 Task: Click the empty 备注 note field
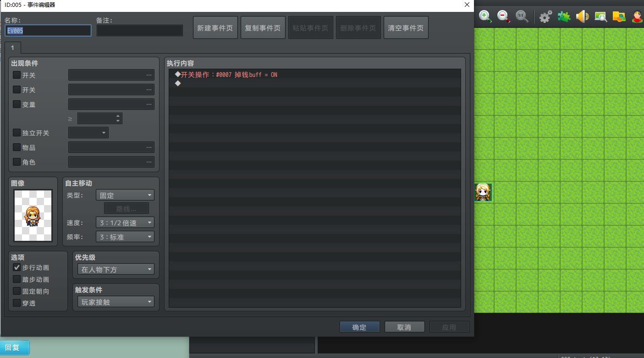tap(140, 31)
